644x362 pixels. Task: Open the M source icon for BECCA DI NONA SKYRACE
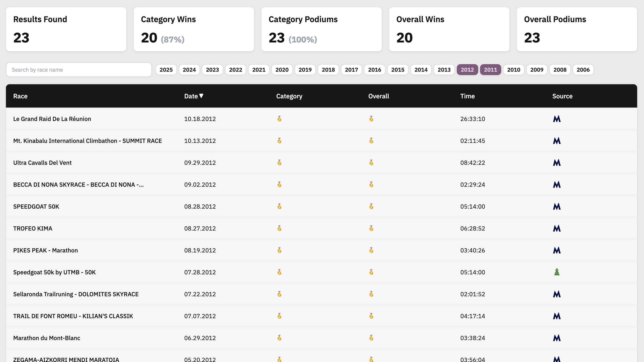[557, 185]
